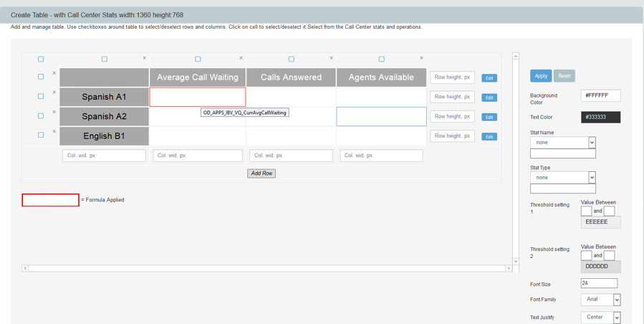
Task: Click the Reset button
Action: (564, 76)
